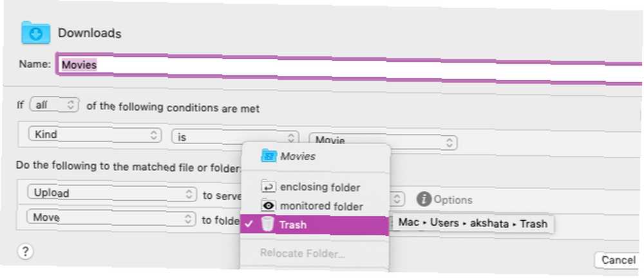Open help with the question mark button
Screen dimensions: 644x278
(25, 252)
